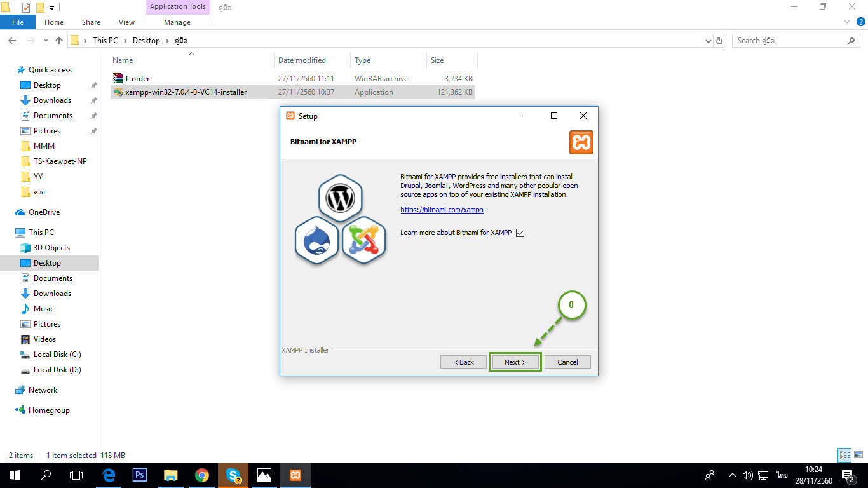Open the Windows Start menu

tap(15, 475)
